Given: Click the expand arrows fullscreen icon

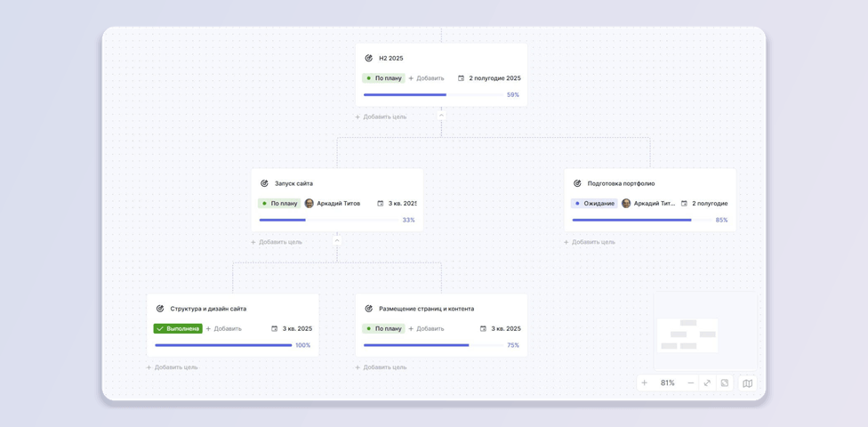Looking at the screenshot, I should (707, 383).
